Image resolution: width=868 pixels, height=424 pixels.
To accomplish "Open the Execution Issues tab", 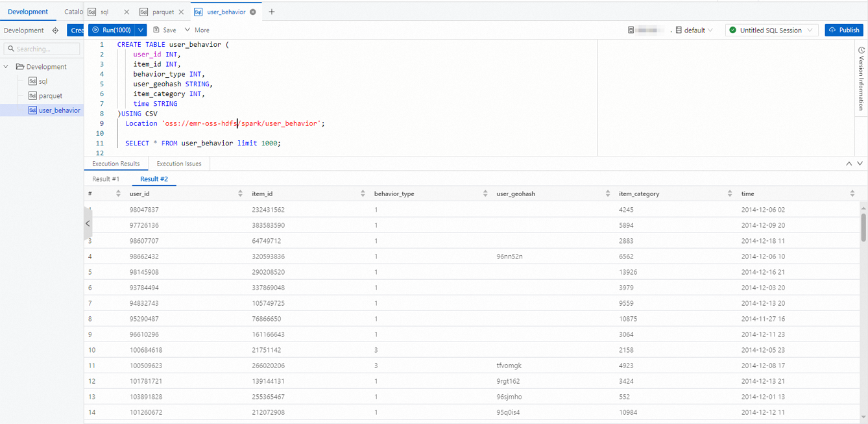I will [x=179, y=164].
